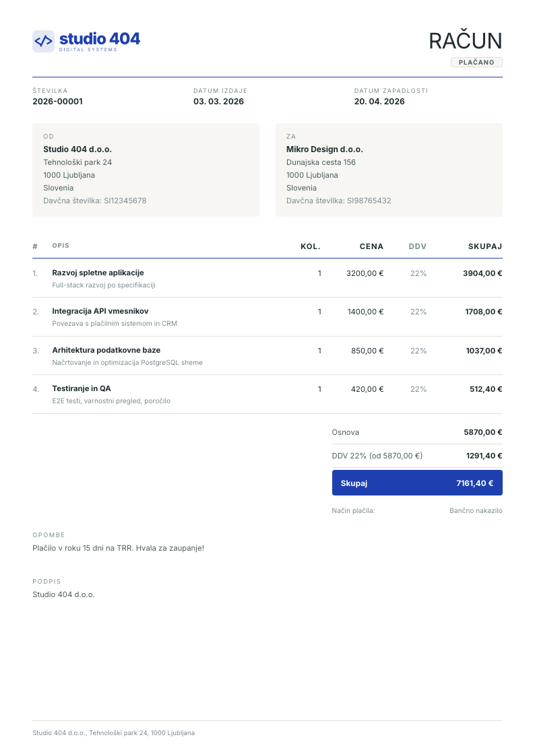Click the SKUPAJ column header
The image size is (535, 756).
(x=485, y=246)
